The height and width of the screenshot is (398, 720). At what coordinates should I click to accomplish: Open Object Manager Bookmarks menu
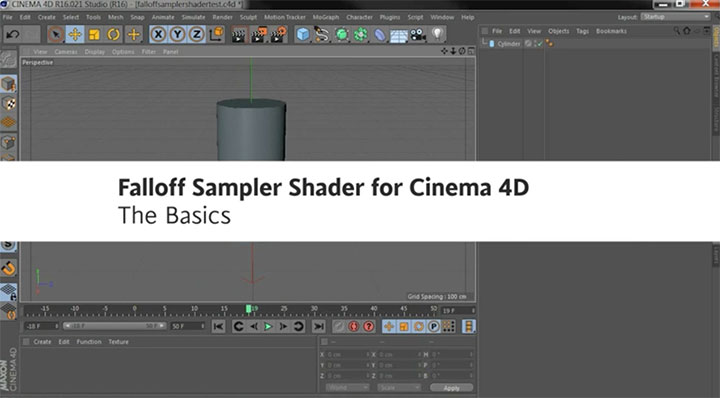pos(611,31)
